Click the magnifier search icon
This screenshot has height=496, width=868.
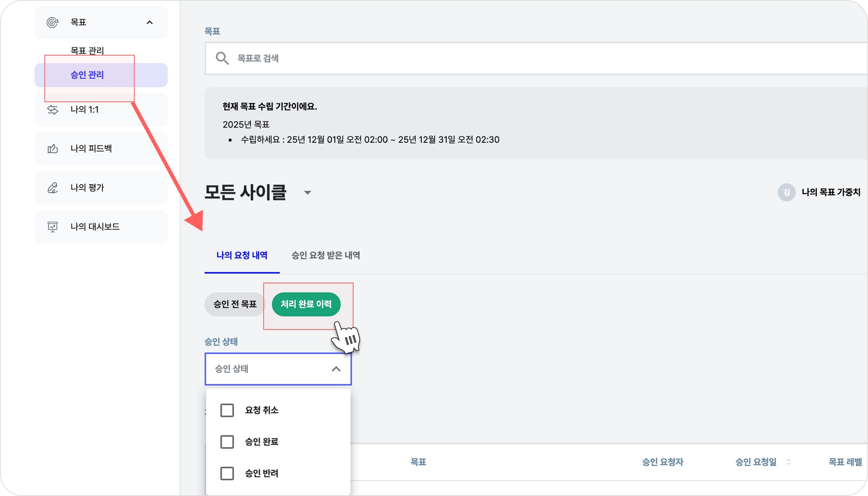[222, 58]
